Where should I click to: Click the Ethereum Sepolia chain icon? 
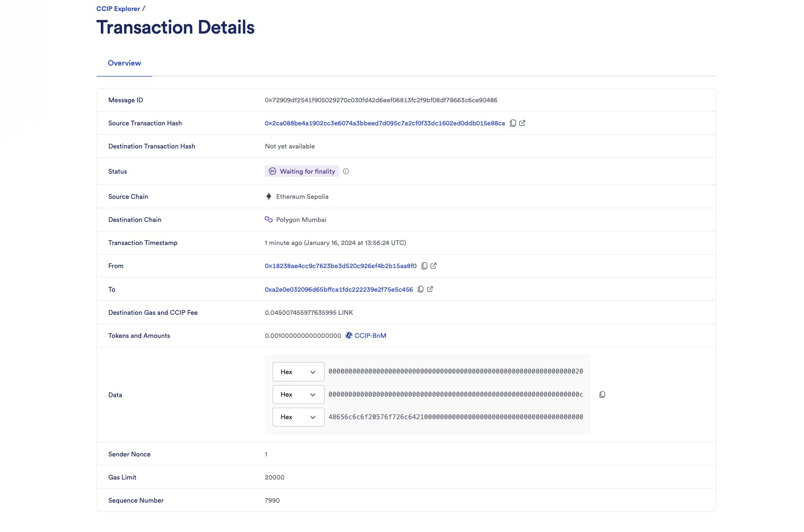coord(268,197)
